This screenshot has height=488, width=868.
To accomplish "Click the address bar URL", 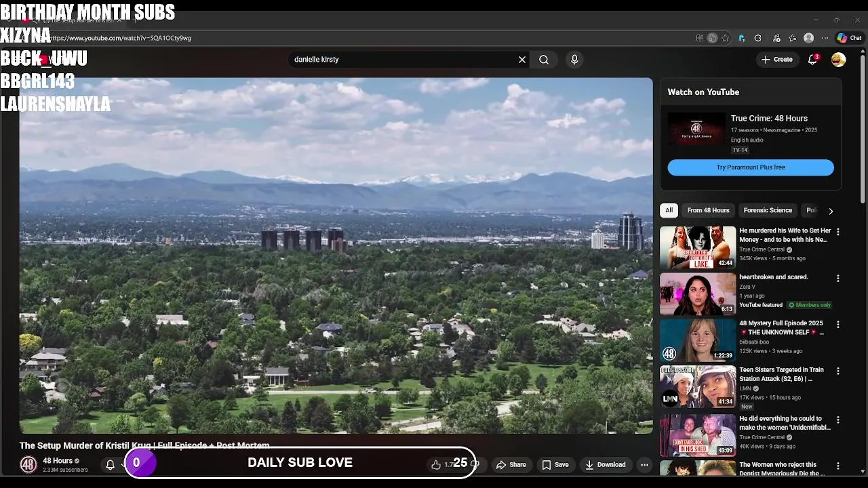I will [120, 38].
